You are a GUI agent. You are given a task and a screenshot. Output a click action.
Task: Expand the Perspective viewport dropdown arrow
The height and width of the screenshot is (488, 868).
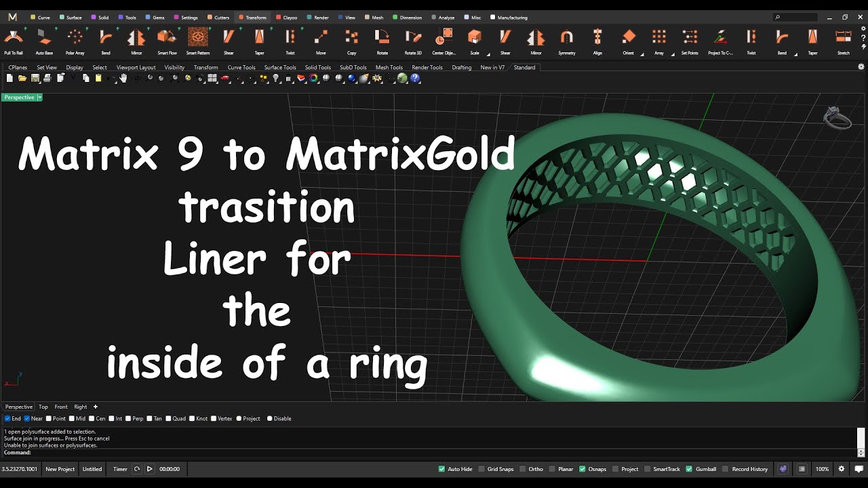[39, 98]
